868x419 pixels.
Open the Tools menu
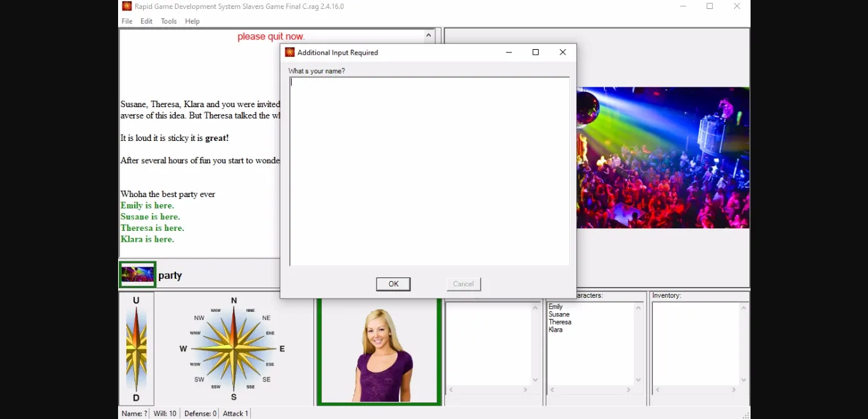[168, 21]
